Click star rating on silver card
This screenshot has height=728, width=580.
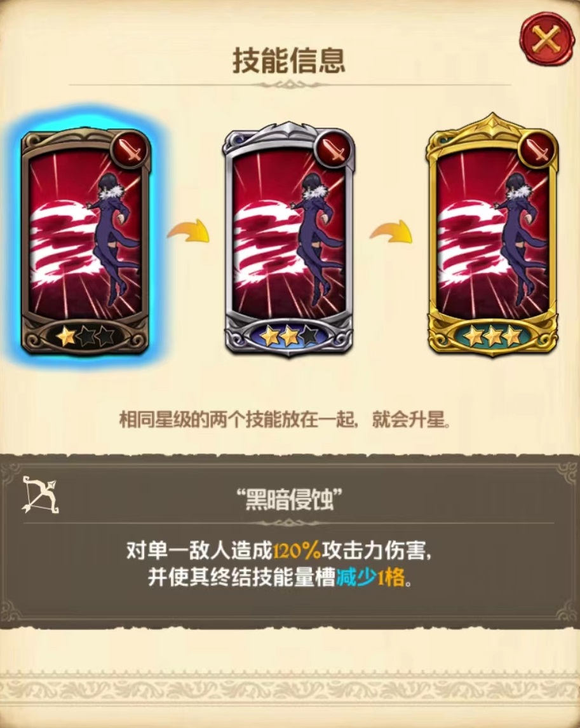[x=288, y=335]
